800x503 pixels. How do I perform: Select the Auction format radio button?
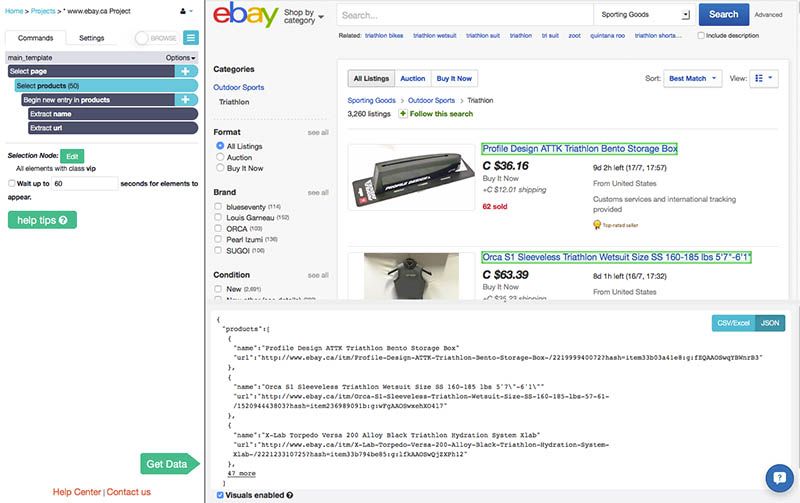coord(220,157)
